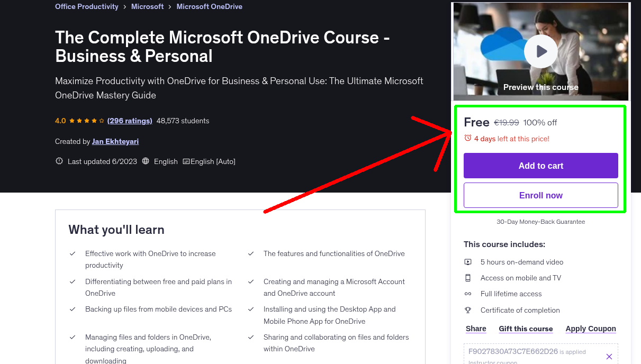Click 'Backing up files from mobile devices' item
This screenshot has height=364, width=641.
[158, 309]
